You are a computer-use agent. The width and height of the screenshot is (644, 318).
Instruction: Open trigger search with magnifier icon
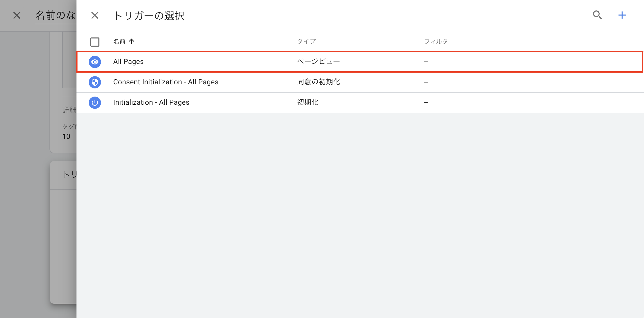tap(597, 15)
